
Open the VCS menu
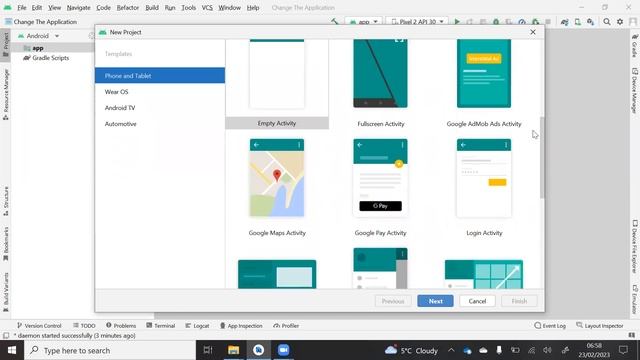point(207,7)
